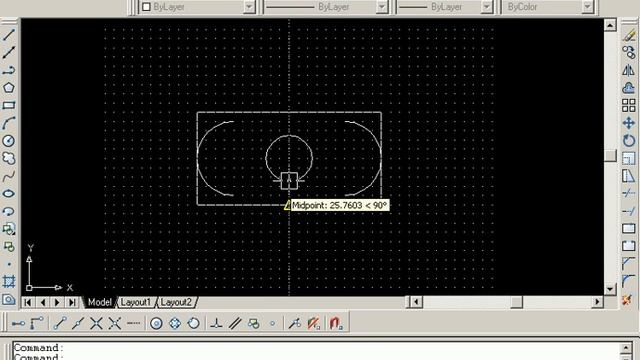Select the Trim tool
Viewport: 640px width, 360px height.
point(629,193)
